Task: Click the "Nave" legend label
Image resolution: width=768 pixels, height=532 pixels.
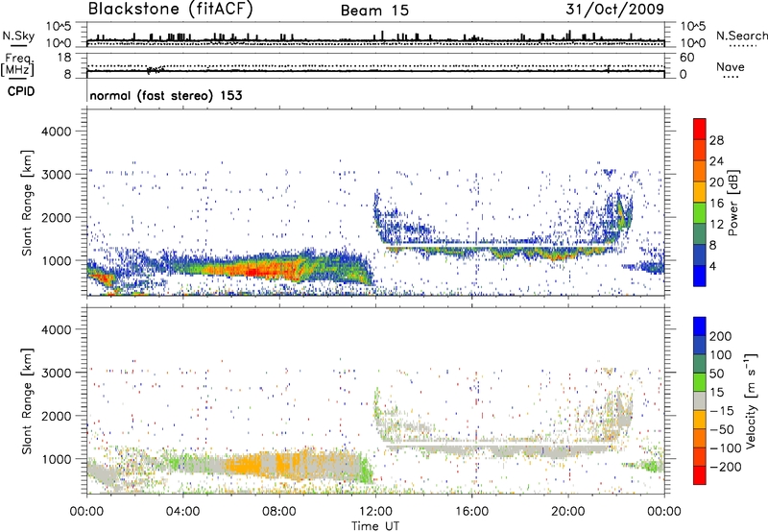Action: tap(730, 67)
